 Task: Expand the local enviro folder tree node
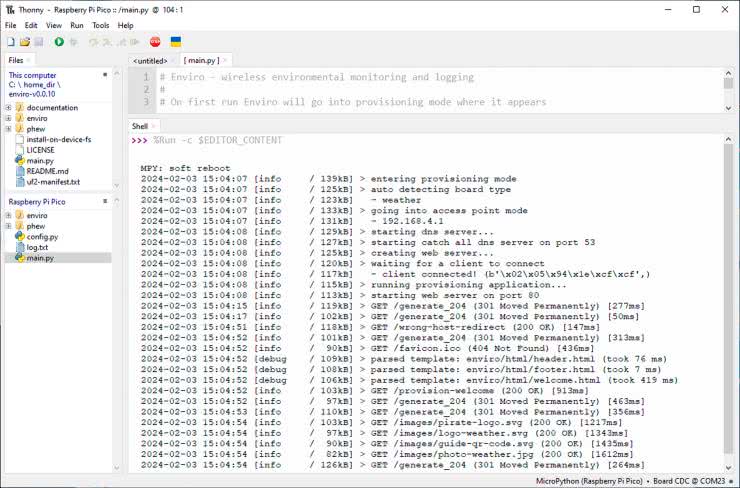tap(8, 118)
